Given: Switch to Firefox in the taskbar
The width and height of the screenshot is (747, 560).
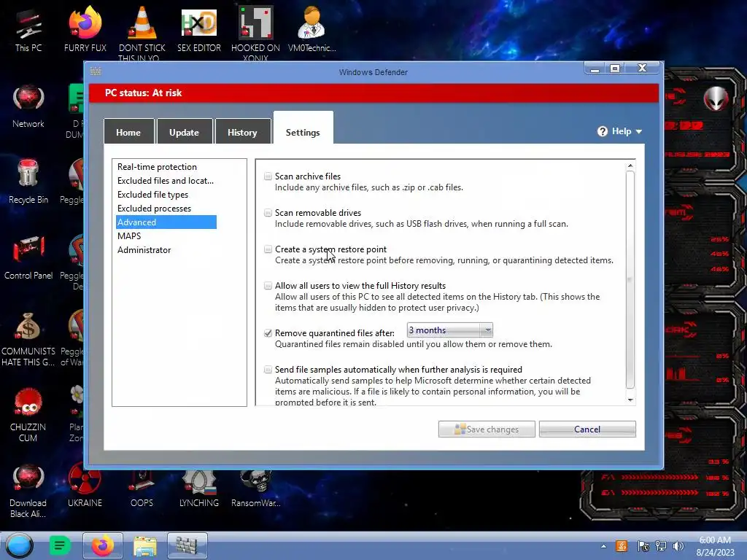Looking at the screenshot, I should point(102,545).
